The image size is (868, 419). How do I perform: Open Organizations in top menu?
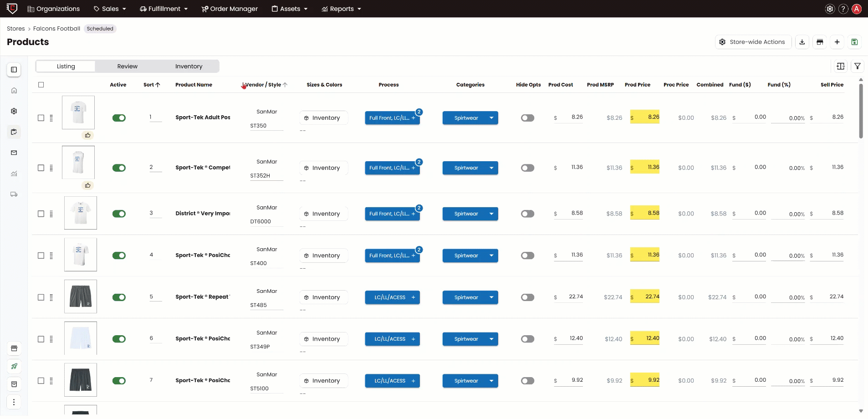pos(53,9)
